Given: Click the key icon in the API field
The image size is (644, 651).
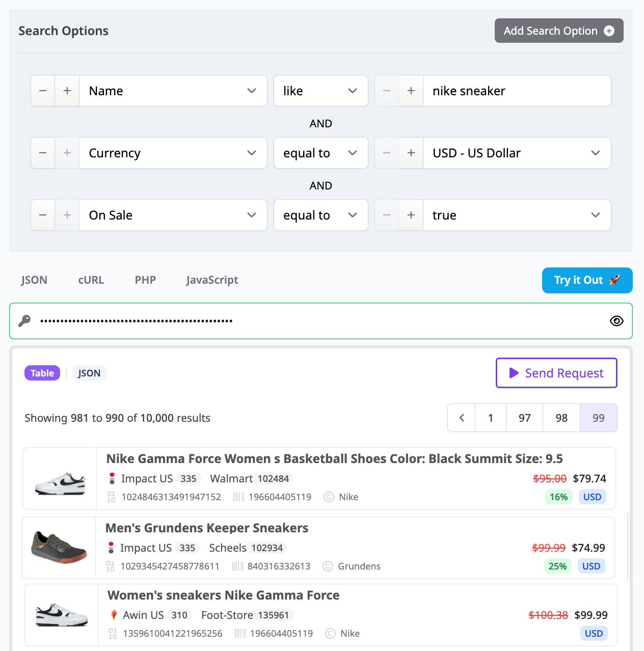Looking at the screenshot, I should 24,321.
